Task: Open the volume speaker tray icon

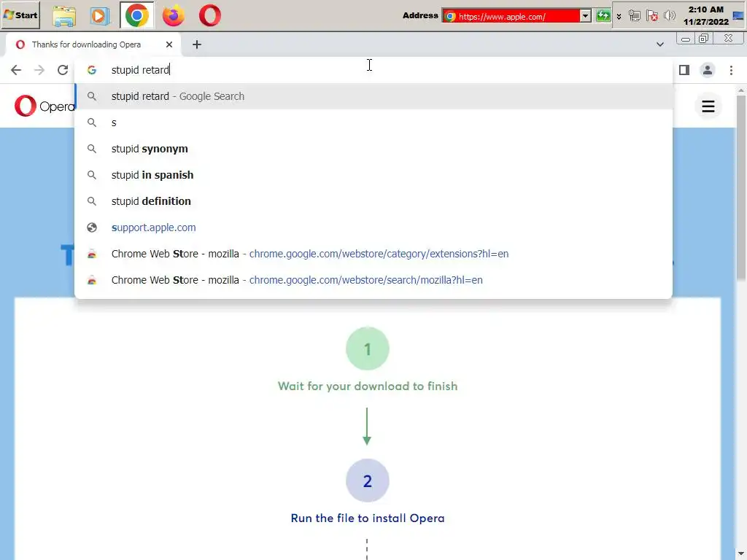Action: 670,16
